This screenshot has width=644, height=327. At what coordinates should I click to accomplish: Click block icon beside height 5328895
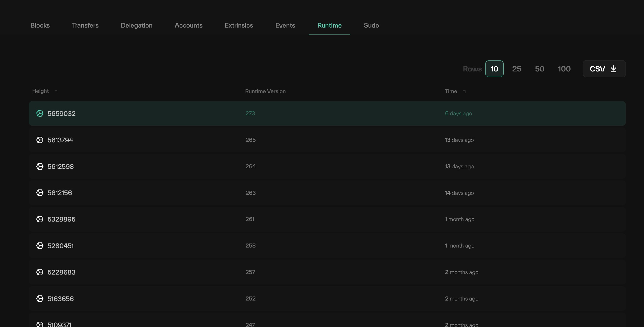click(40, 219)
